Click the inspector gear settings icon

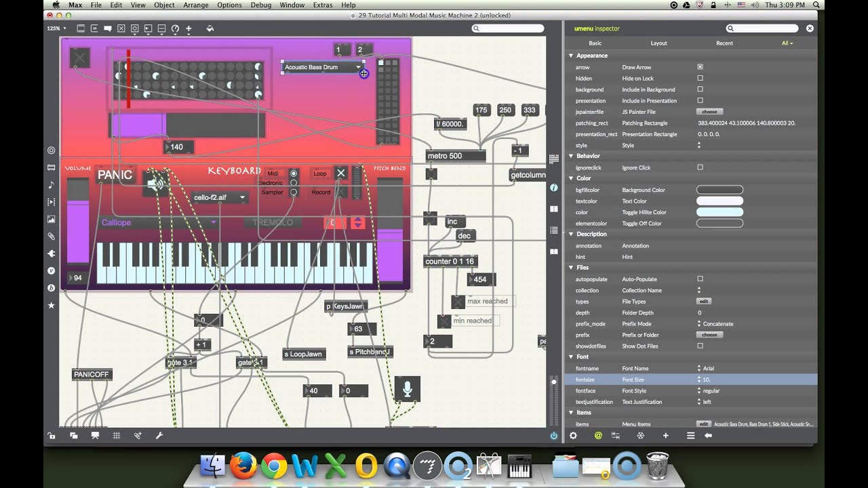[573, 436]
